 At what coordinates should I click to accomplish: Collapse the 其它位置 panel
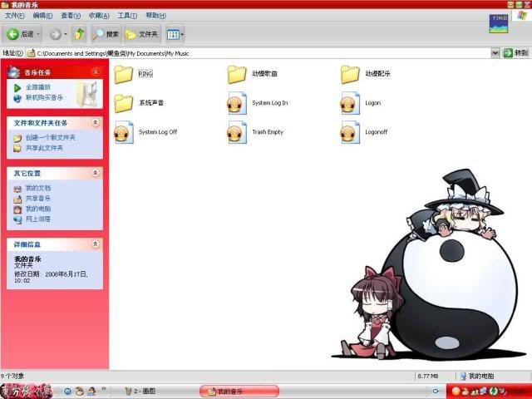(96, 173)
